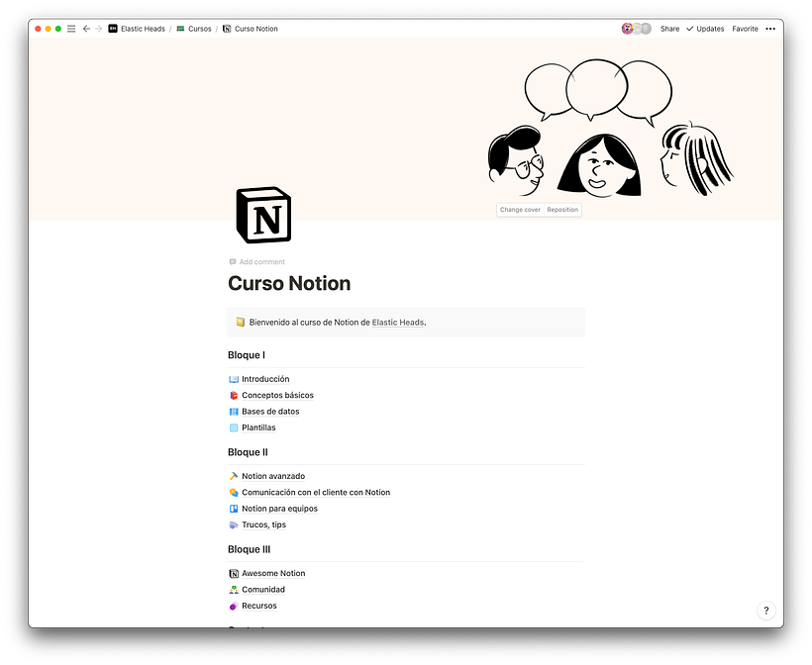Click the callout notebook emoji icon
Image resolution: width=812 pixels, height=665 pixels.
pos(241,322)
